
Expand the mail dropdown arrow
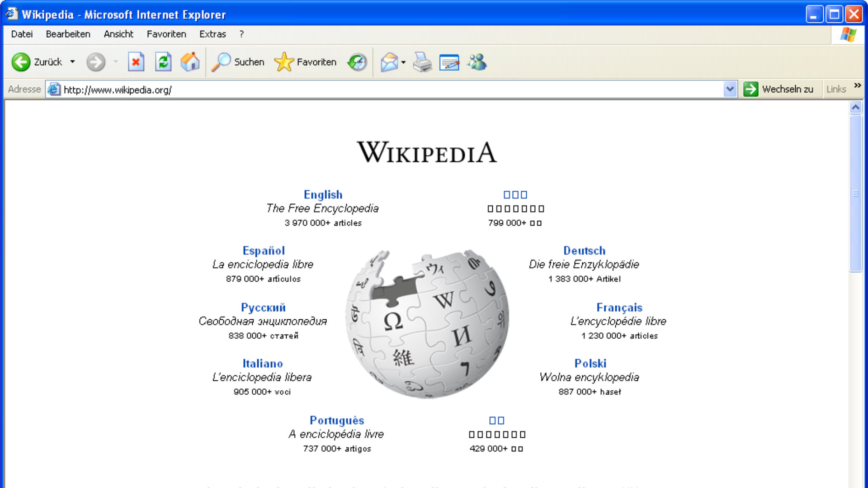click(x=403, y=62)
